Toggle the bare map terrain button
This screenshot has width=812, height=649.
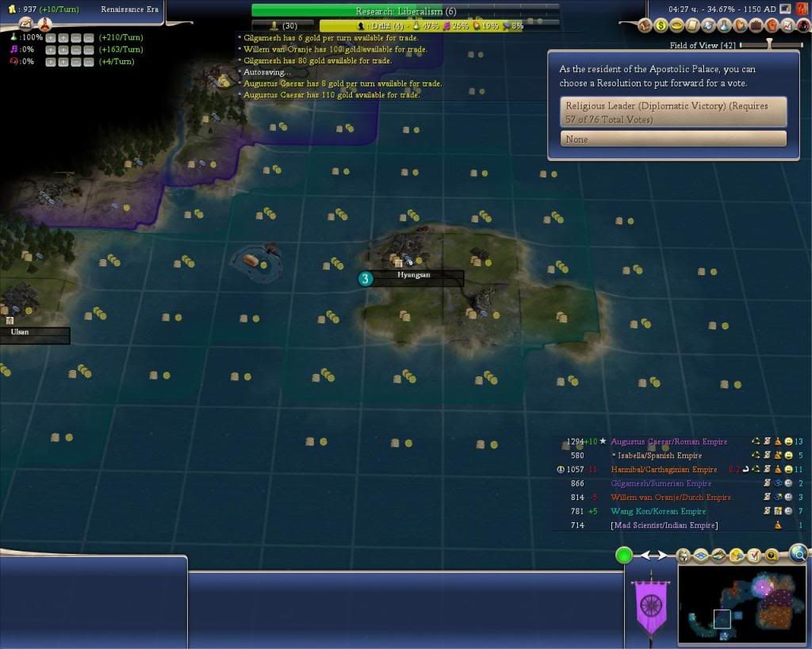[718, 555]
